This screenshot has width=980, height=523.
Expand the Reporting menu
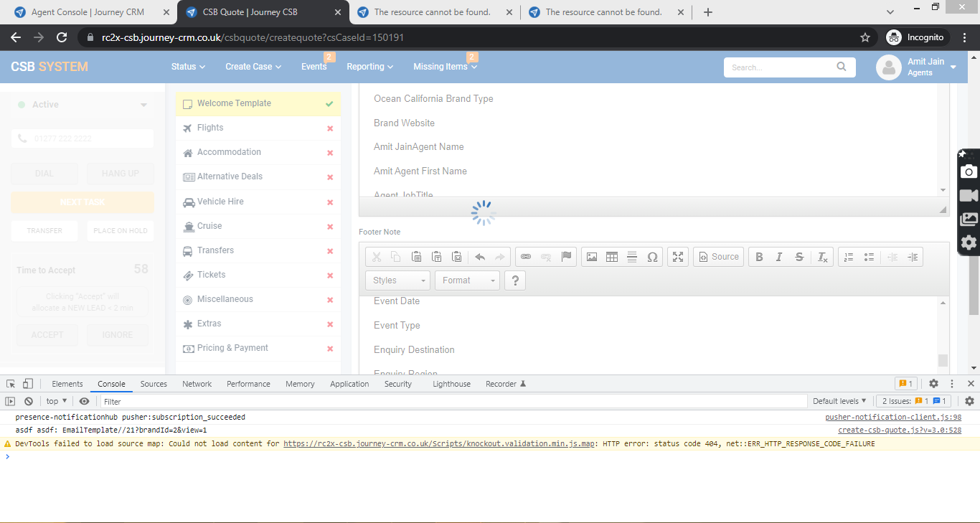click(x=370, y=67)
